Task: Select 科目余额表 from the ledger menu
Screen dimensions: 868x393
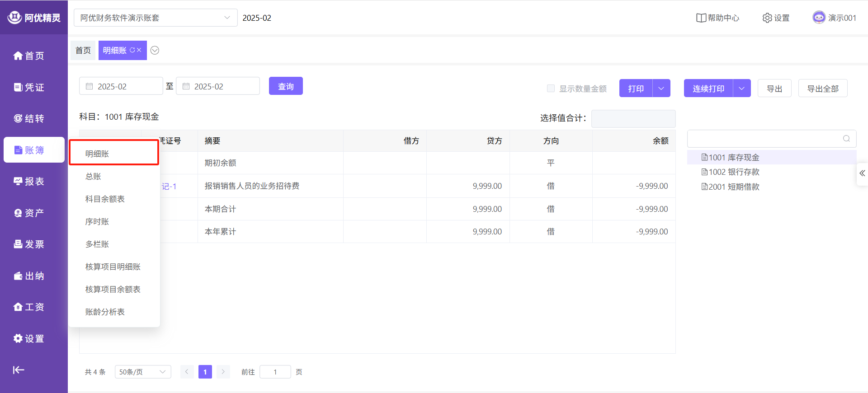Action: click(x=105, y=199)
